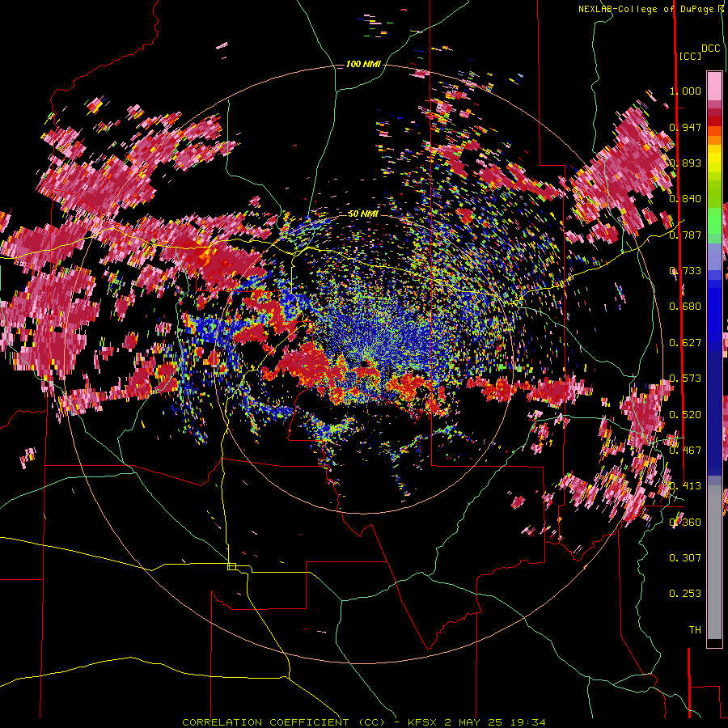
Task: Click the DCC label above the color scale
Action: pyautogui.click(x=710, y=49)
